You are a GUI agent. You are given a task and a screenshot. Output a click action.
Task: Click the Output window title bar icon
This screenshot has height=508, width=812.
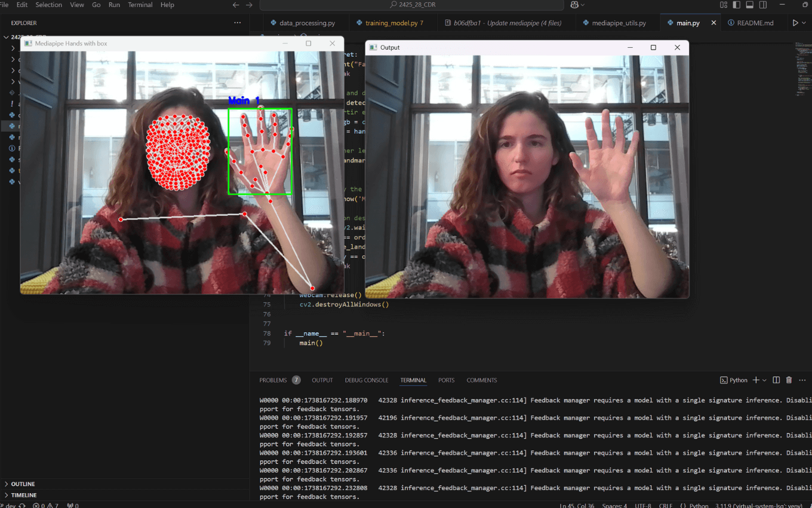point(373,47)
